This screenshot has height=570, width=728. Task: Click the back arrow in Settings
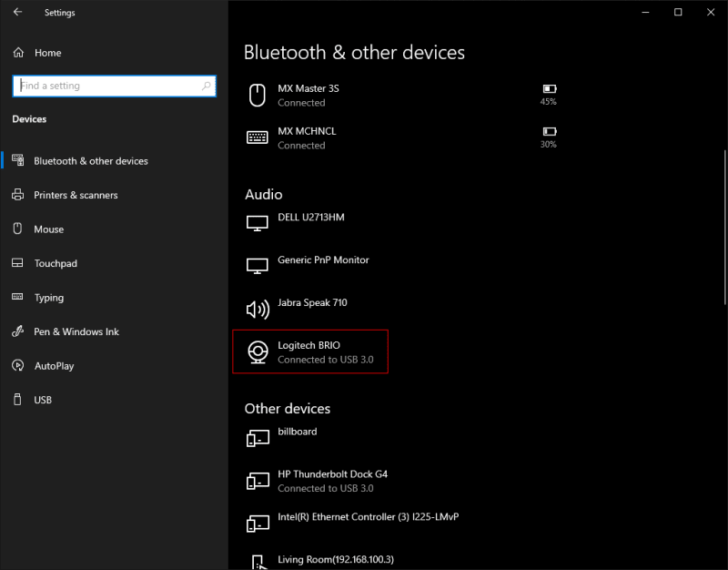coord(17,12)
